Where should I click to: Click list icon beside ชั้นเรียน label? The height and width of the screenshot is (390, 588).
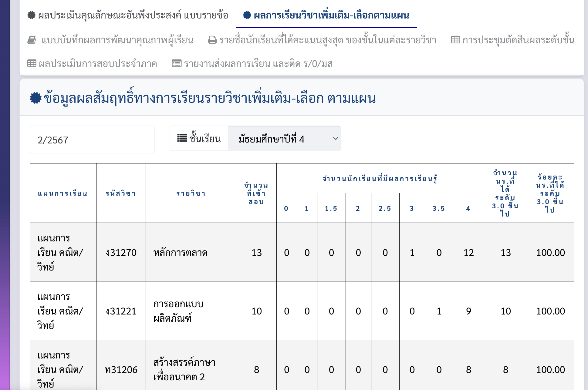(x=182, y=138)
